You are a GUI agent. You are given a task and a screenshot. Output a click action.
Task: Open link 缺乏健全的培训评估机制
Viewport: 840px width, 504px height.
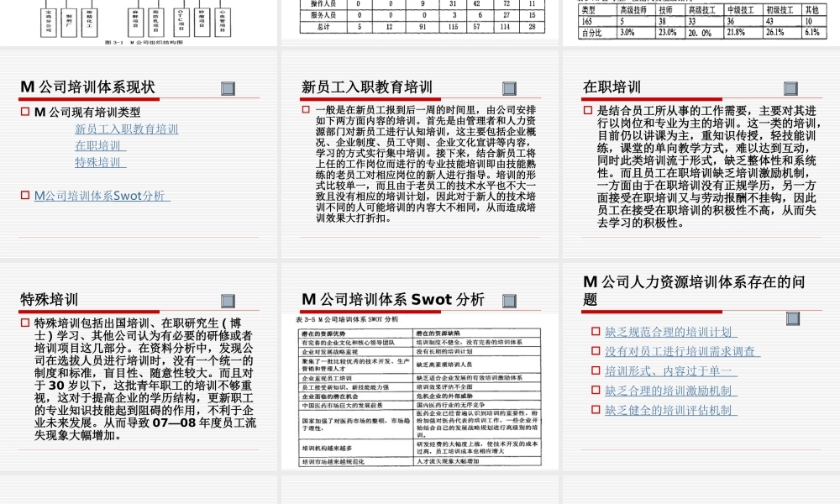tap(670, 410)
